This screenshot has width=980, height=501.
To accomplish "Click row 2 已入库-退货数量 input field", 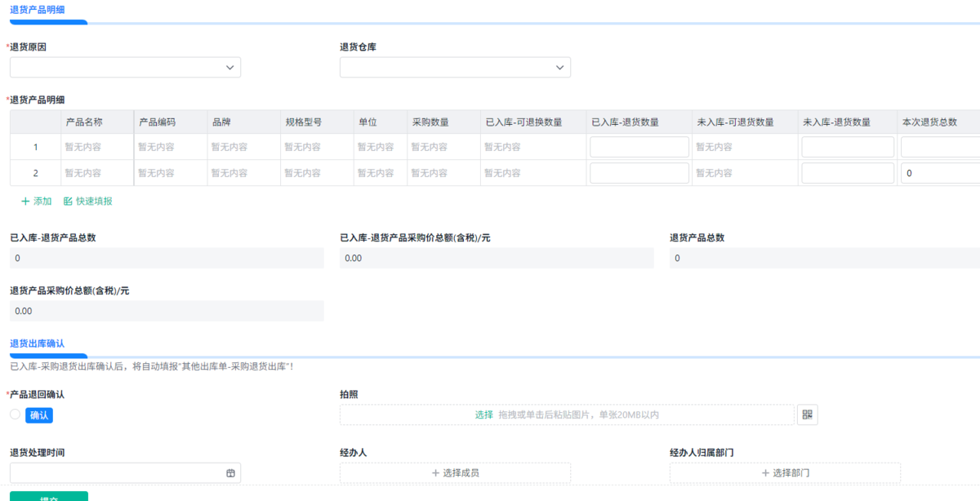I will (639, 173).
